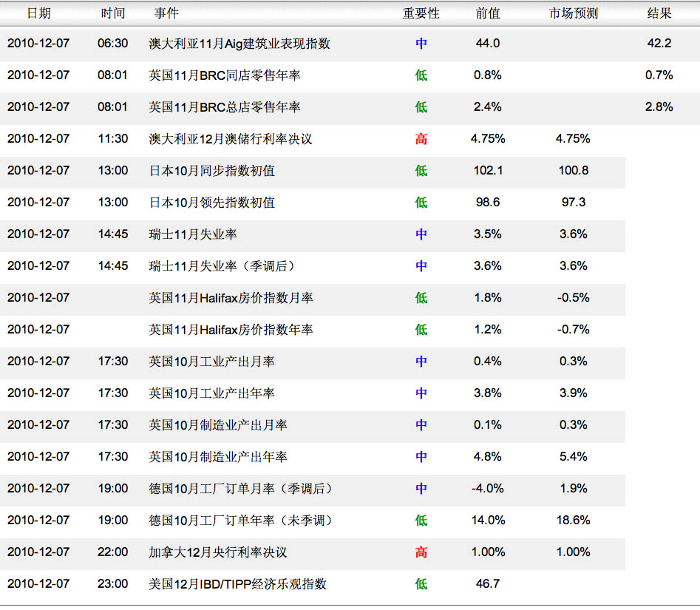700x610 pixels.
Task: Click the 结果 column header
Action: click(x=659, y=13)
